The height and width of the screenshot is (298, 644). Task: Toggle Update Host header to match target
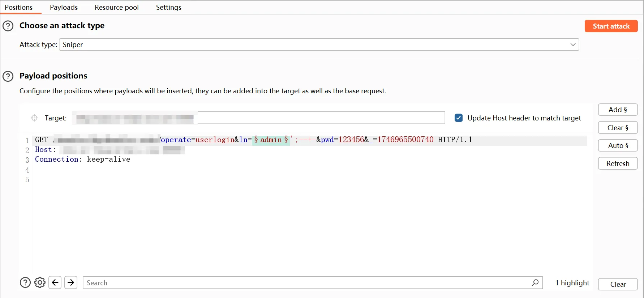[459, 118]
